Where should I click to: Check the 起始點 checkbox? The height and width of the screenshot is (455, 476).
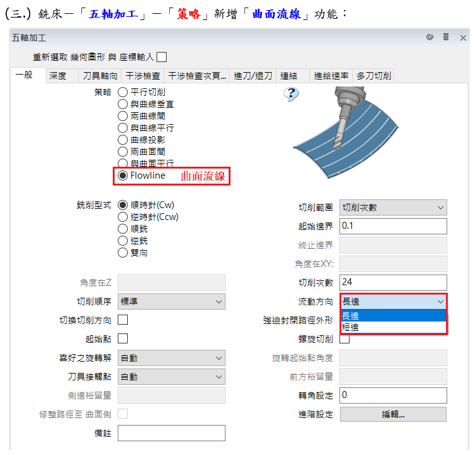click(x=123, y=339)
